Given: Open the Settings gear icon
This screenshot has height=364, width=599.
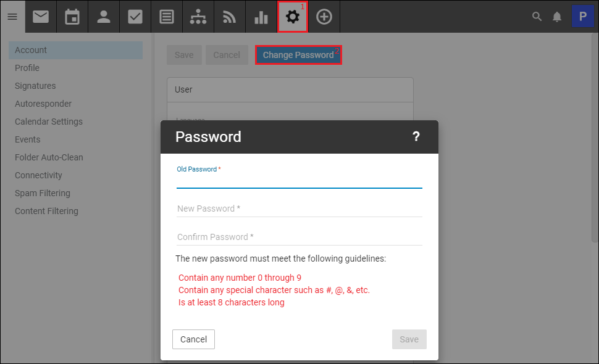Looking at the screenshot, I should point(292,16).
